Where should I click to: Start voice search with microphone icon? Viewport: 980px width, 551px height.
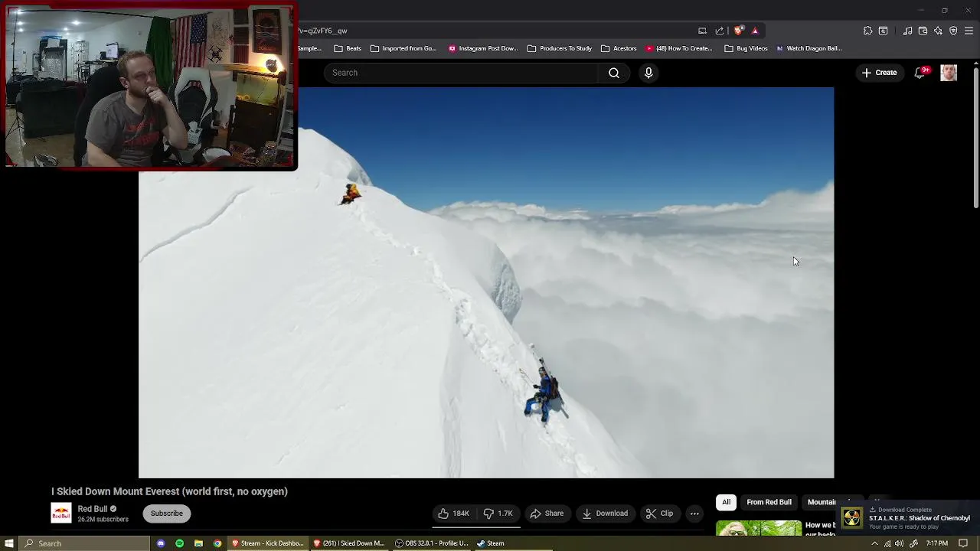[x=648, y=73]
